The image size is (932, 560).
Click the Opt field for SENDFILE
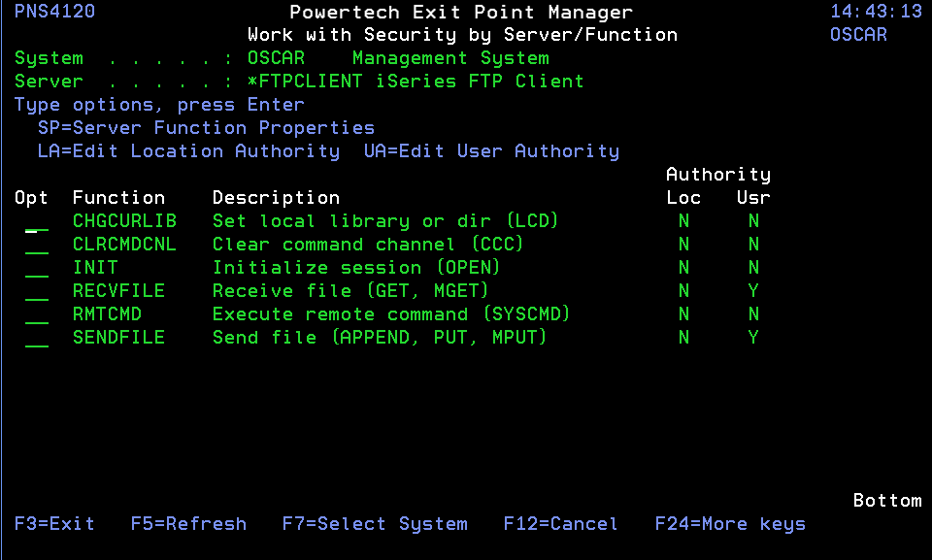tap(37, 338)
